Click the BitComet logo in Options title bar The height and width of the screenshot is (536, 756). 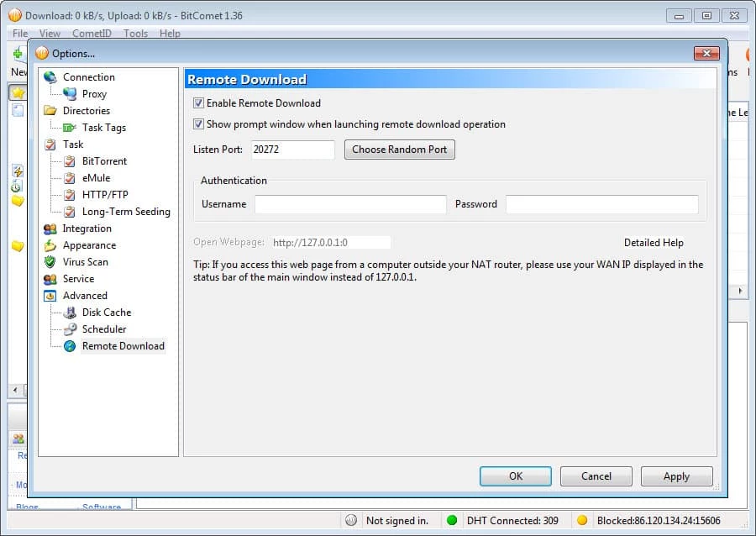pyautogui.click(x=42, y=53)
